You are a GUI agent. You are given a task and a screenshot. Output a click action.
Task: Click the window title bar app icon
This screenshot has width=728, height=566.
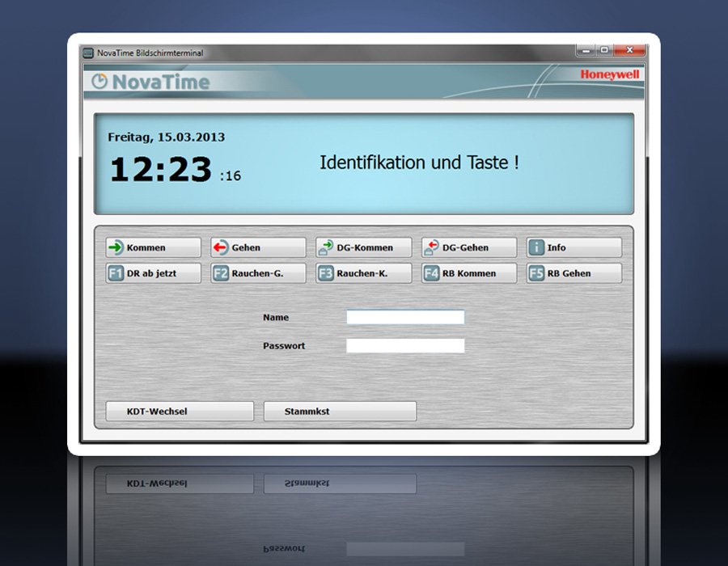tap(88, 53)
